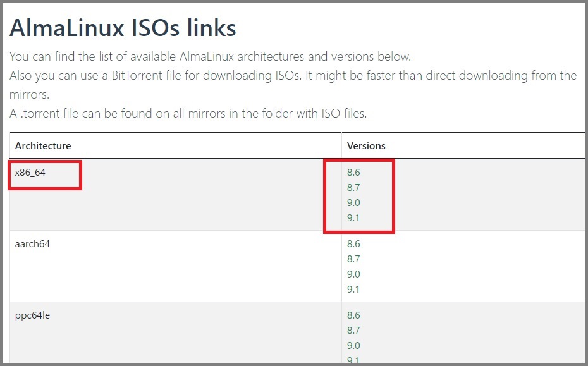This screenshot has width=588, height=366.
Task: Open the 9.0 version link for aarch64
Action: 353,274
